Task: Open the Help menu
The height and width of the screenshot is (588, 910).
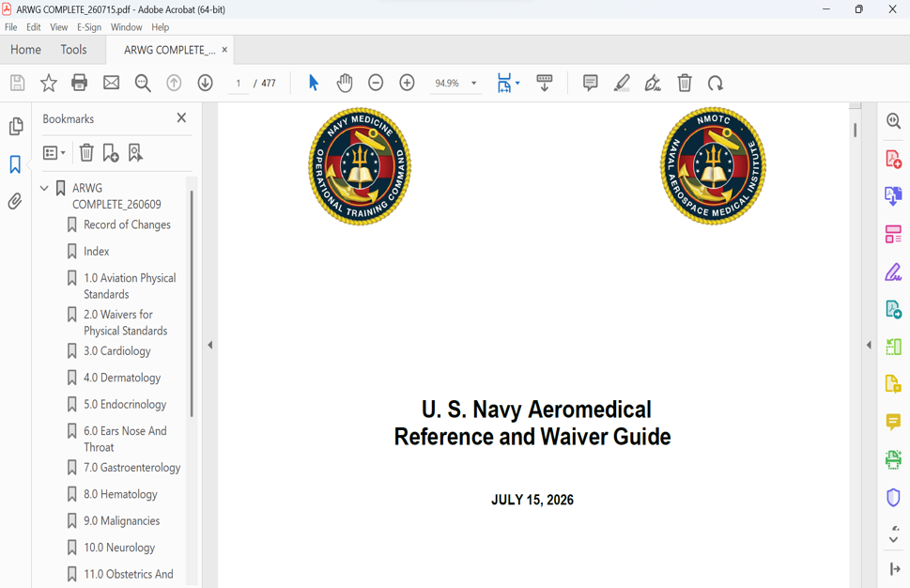Action: pyautogui.click(x=161, y=27)
